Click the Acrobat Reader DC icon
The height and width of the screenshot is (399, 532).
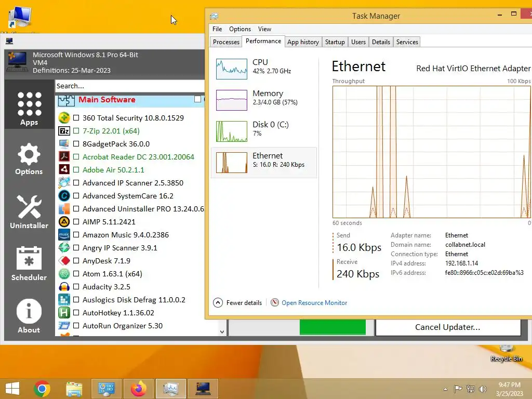64,157
